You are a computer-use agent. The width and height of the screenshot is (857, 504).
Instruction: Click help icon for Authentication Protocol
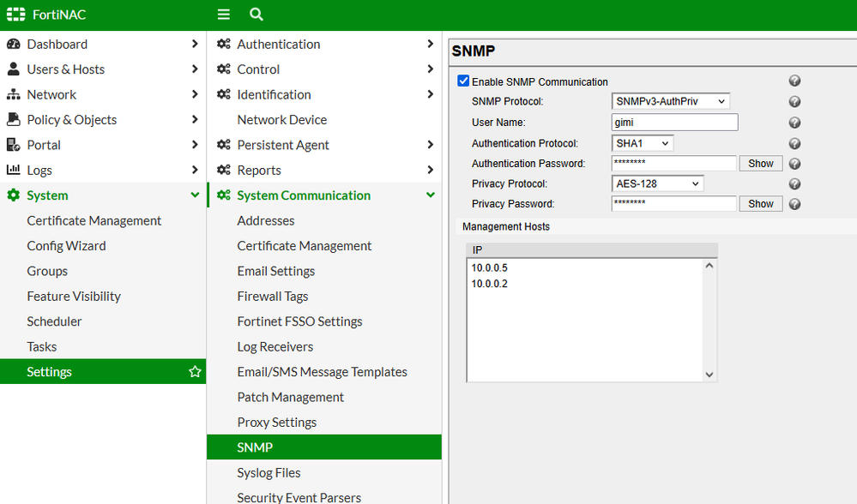(794, 144)
